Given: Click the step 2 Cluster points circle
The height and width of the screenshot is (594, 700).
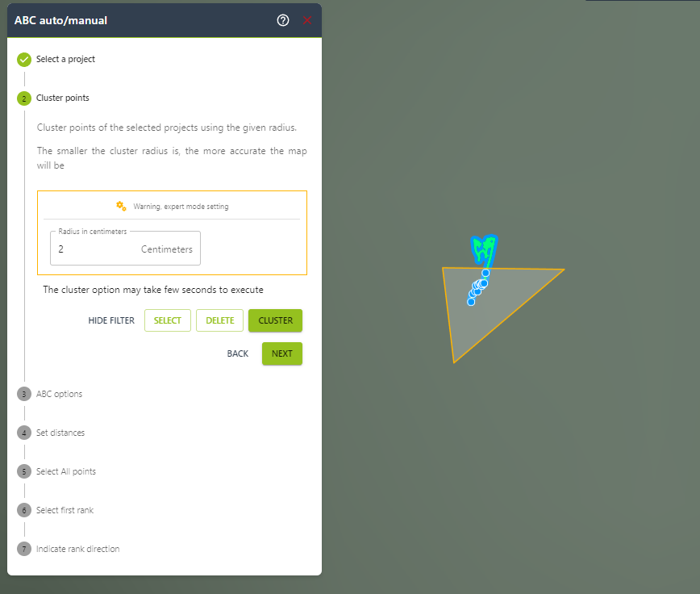Looking at the screenshot, I should coord(24,98).
